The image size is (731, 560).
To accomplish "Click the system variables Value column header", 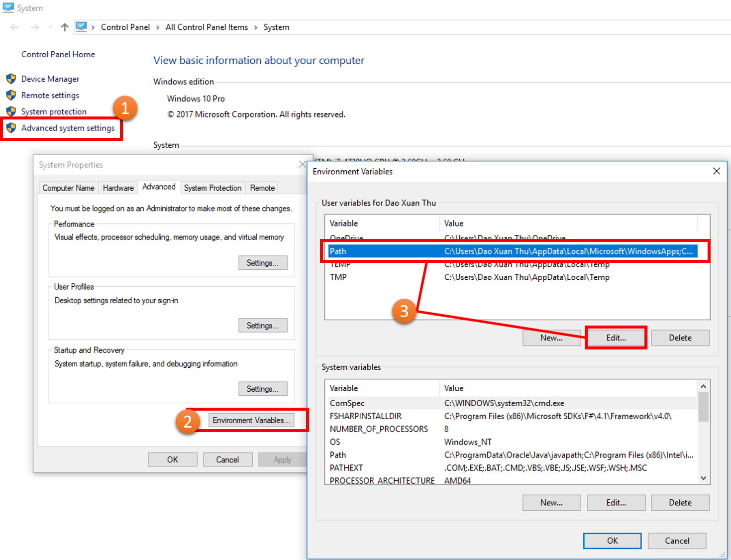I will [x=568, y=388].
